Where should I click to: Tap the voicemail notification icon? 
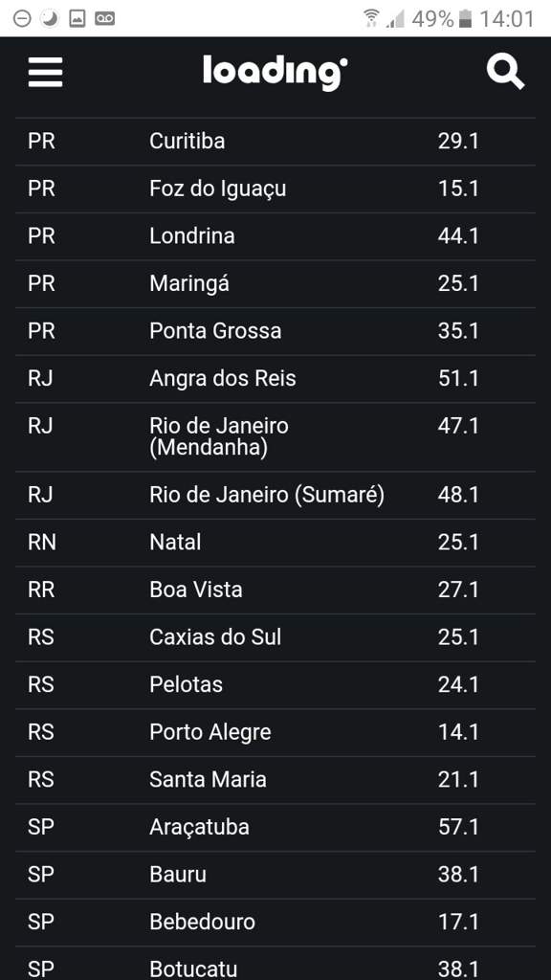(x=104, y=19)
